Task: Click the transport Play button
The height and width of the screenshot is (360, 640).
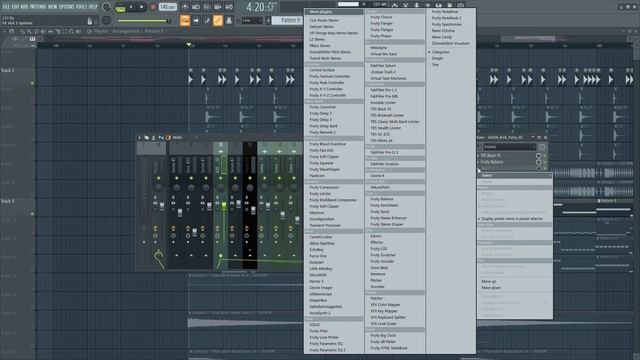Action: [x=131, y=7]
